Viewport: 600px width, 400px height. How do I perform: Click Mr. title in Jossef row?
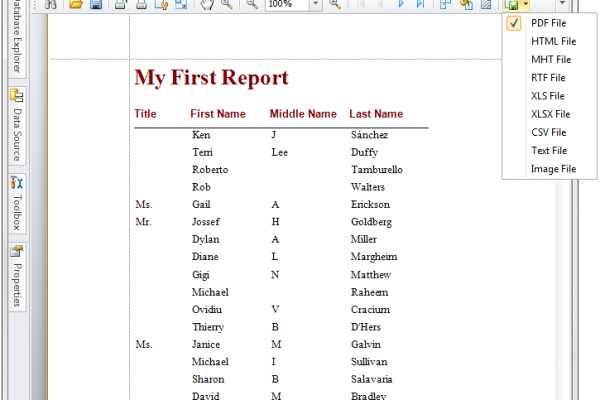click(143, 222)
